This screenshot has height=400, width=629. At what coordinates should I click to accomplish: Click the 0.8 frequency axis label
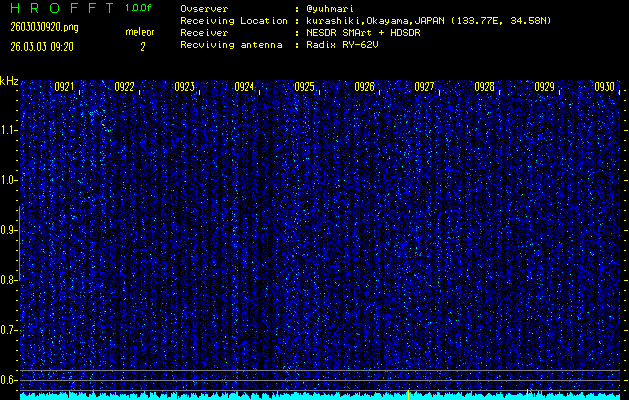tap(9, 280)
